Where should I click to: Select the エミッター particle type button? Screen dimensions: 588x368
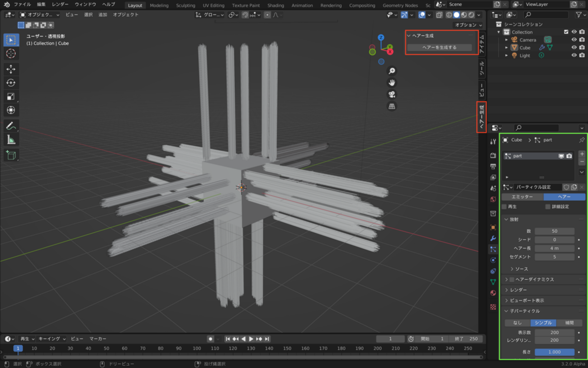tap(522, 197)
